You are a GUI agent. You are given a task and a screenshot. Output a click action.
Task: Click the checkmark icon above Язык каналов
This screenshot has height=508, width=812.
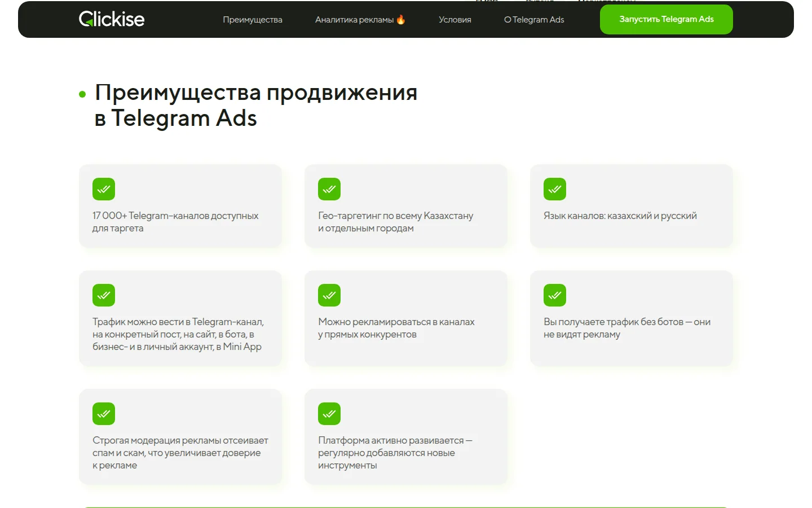point(555,189)
